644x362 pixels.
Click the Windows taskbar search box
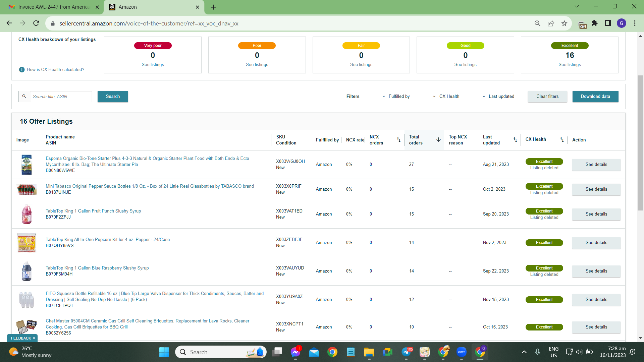coord(221,352)
